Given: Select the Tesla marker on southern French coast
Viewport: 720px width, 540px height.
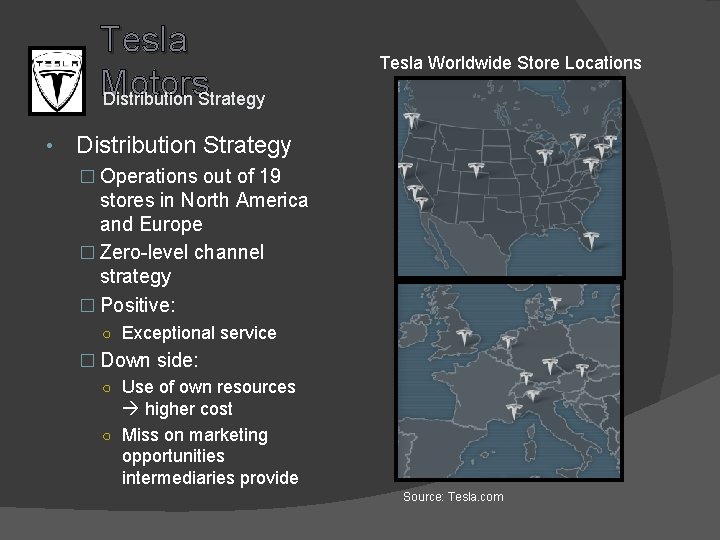Looking at the screenshot, I should (x=513, y=411).
